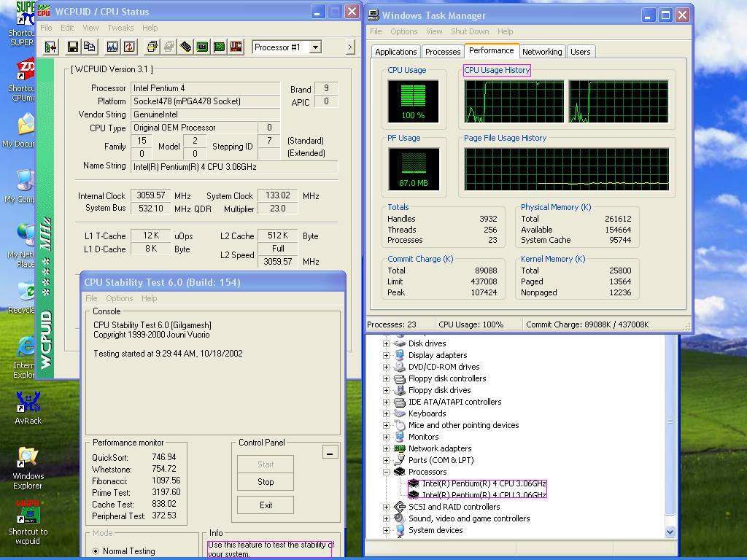
Task: Click the WCPUID title bar CPU icon
Action: [44, 12]
